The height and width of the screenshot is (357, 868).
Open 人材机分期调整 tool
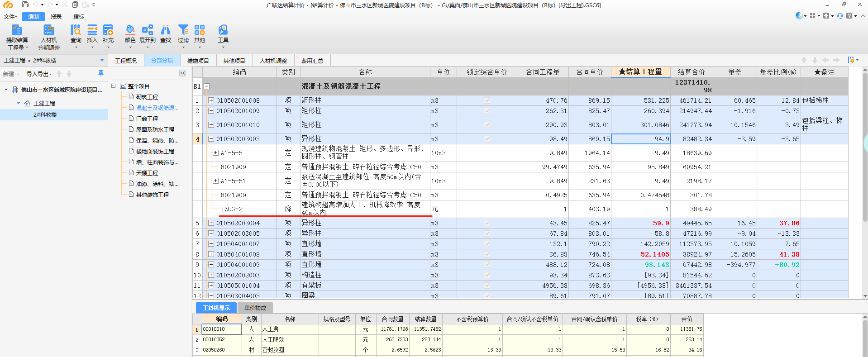(48, 37)
